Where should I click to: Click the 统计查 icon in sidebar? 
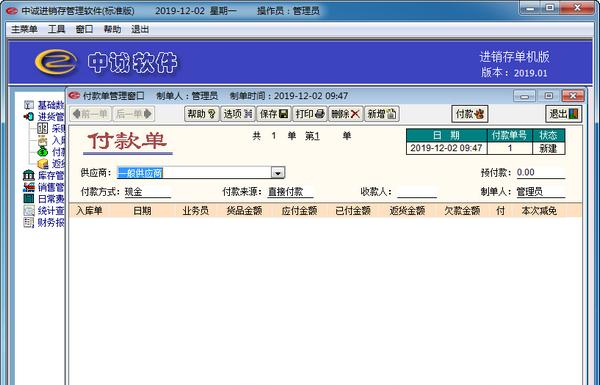click(29, 210)
